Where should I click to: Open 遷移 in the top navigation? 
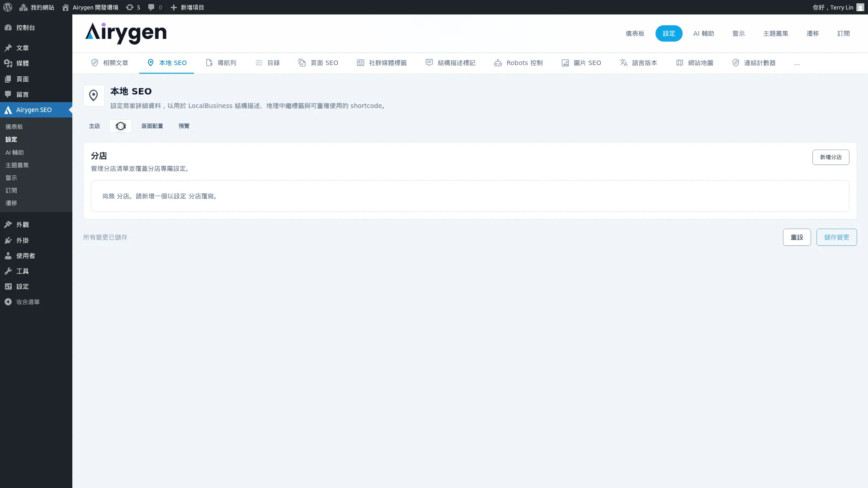tap(812, 33)
